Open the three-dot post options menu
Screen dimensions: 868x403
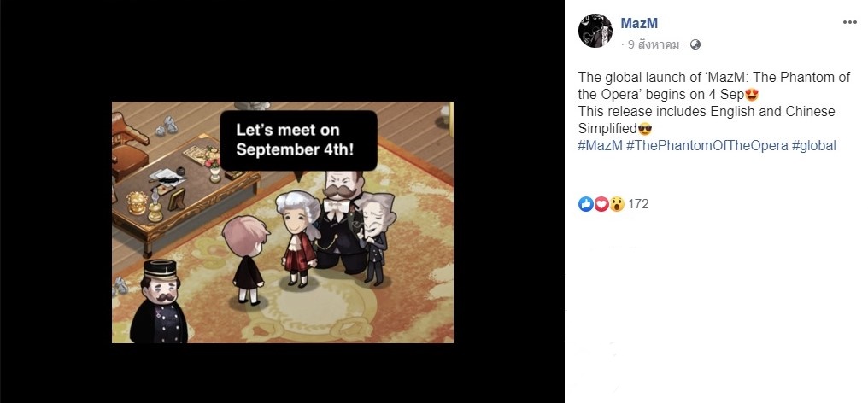(x=850, y=22)
